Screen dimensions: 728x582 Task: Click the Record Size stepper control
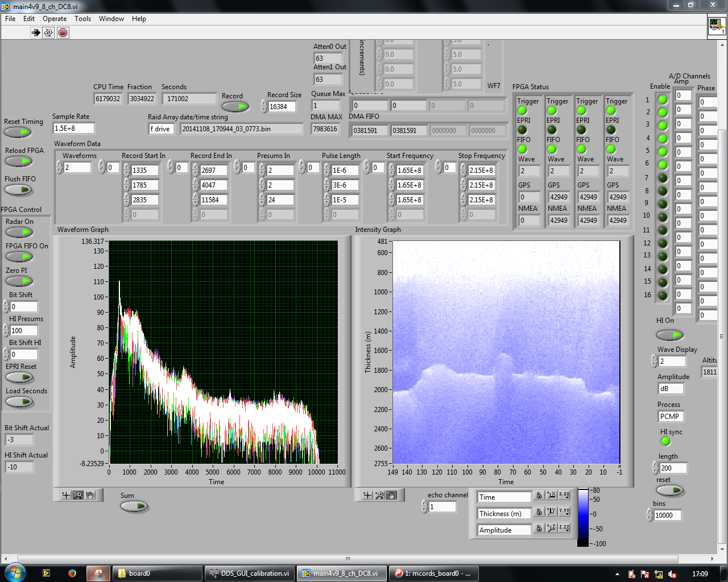[264, 106]
